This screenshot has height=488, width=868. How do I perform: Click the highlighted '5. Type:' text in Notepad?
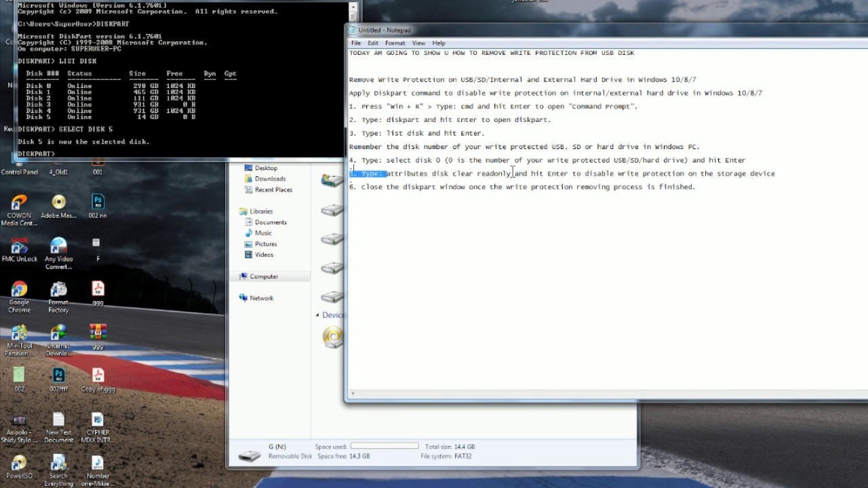[x=368, y=174]
